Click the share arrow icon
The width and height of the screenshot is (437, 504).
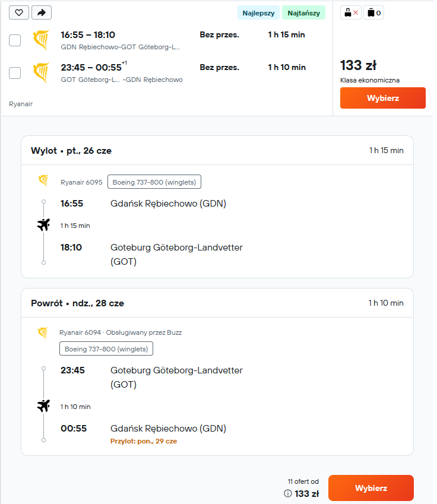(x=42, y=12)
